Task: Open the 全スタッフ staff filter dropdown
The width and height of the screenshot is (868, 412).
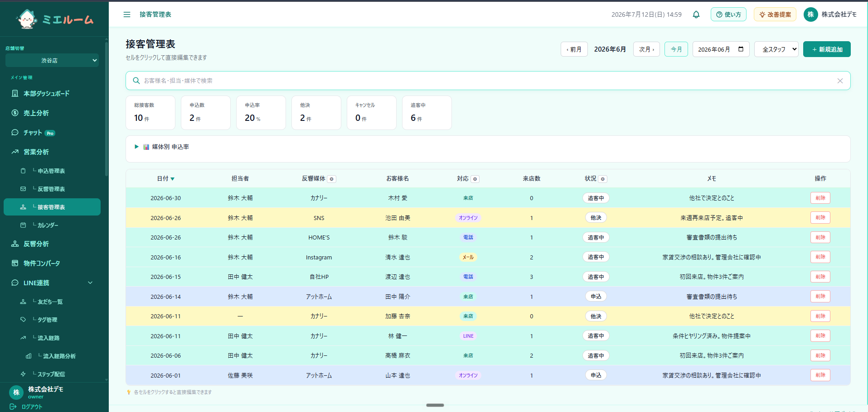Action: pos(776,49)
